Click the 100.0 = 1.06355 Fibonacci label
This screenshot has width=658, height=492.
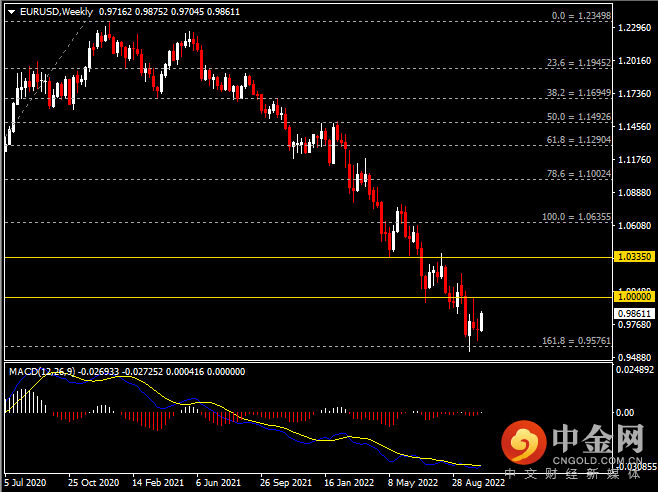tap(576, 217)
